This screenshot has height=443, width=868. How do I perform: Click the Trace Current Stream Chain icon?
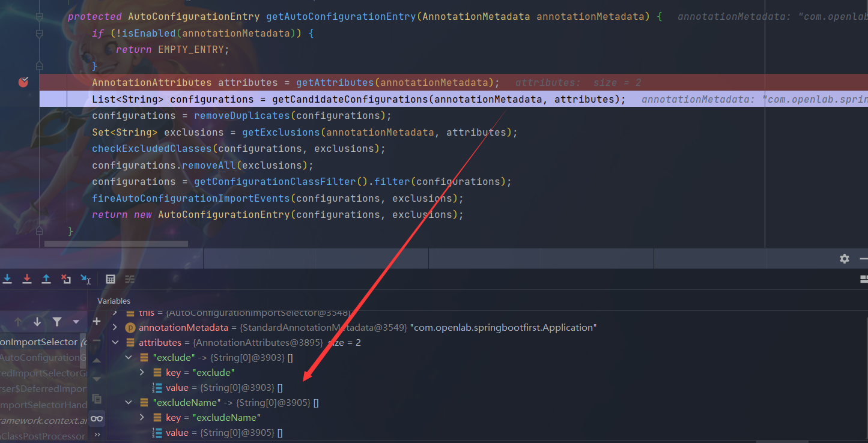tap(130, 279)
